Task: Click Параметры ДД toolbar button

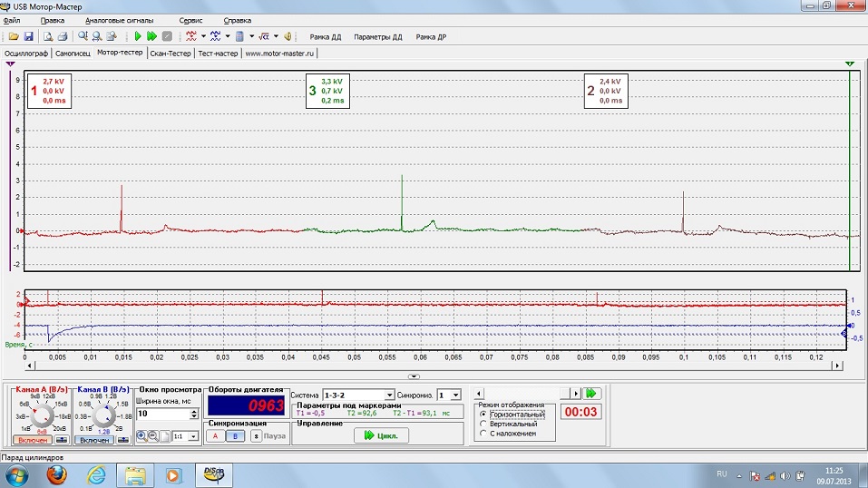Action: (x=378, y=37)
